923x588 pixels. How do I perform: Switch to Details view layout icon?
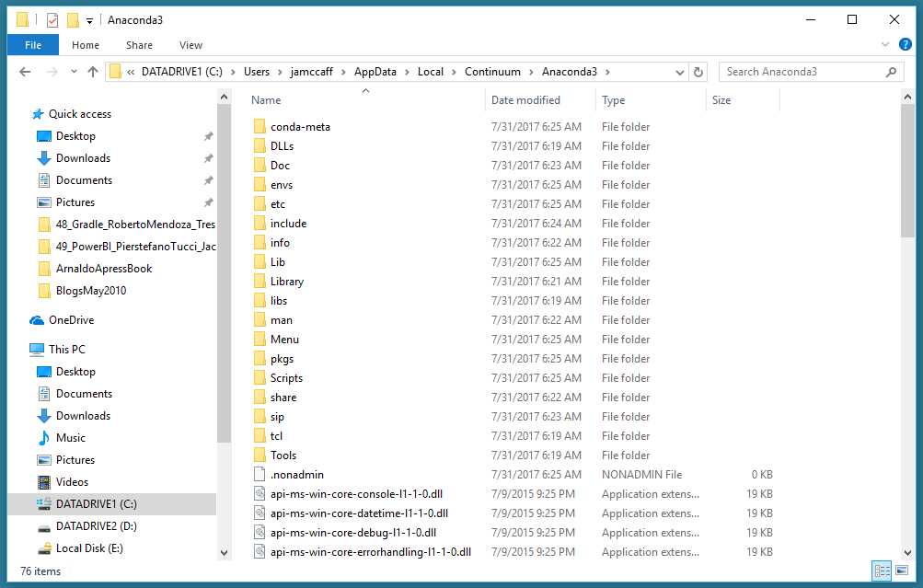click(882, 571)
